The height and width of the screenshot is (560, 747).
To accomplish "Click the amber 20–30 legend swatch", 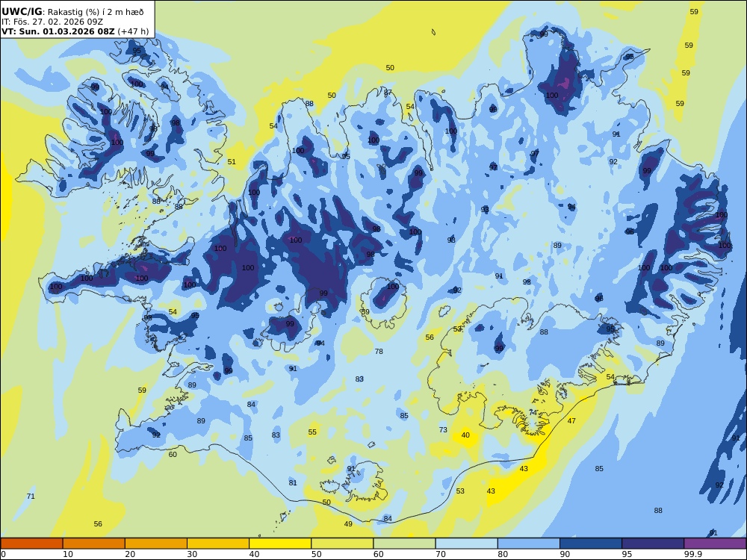I will [x=156, y=544].
